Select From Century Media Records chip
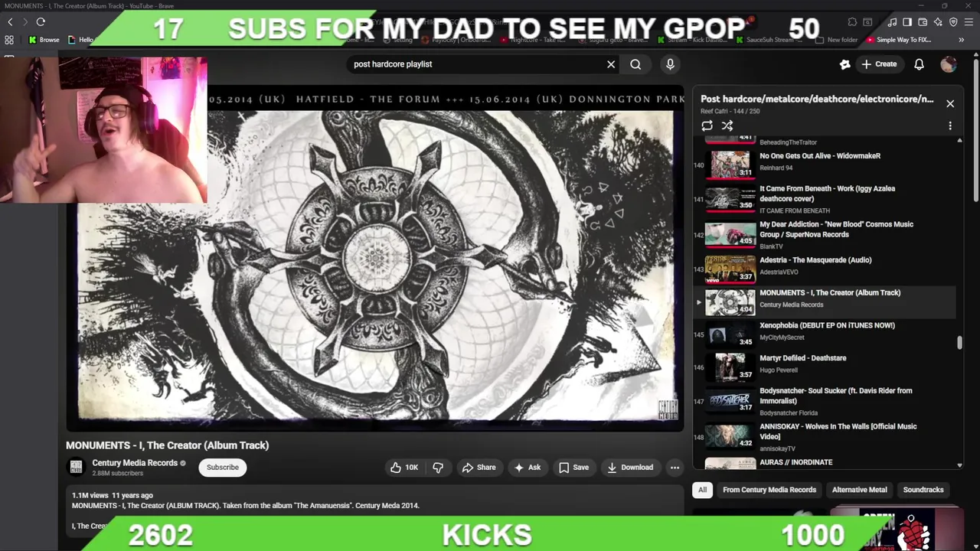The width and height of the screenshot is (980, 551). (x=769, y=490)
